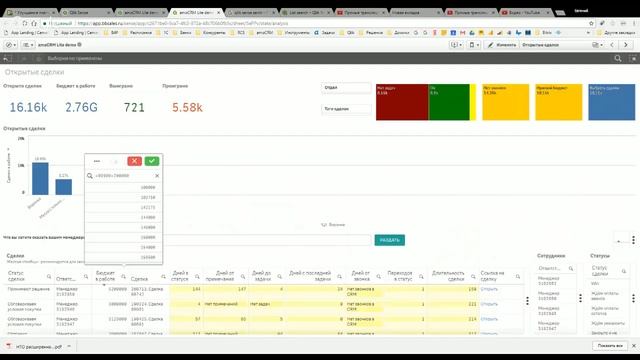Search the Дней с последней задачи column
Viewport: 640px width, 360px height.
click(339, 277)
